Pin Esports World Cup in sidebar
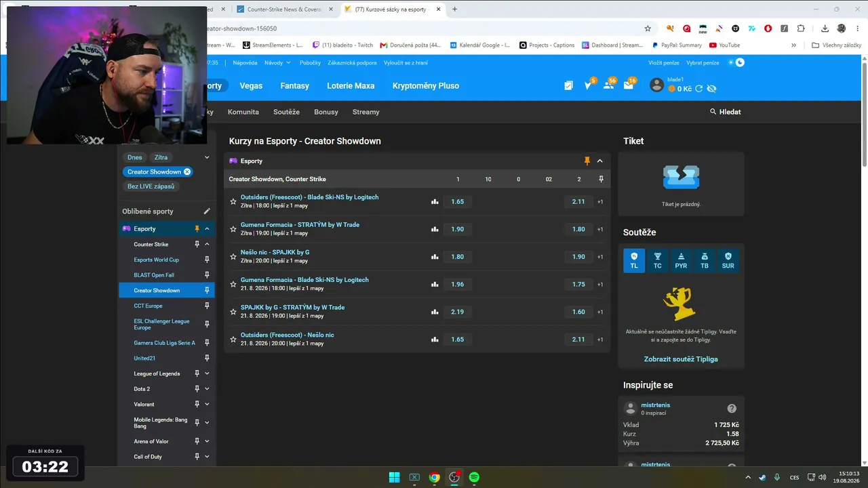Viewport: 868px width, 488px height. [207, 260]
